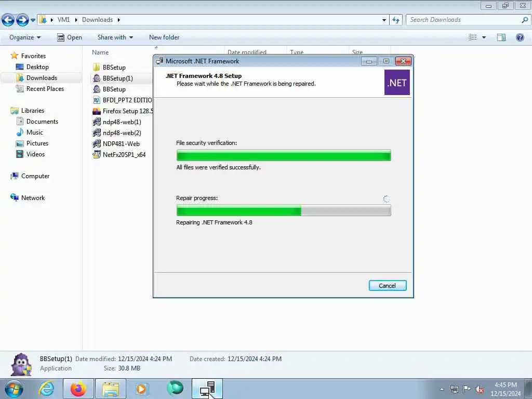Minimize the Microsoft .NET Framework dialog
Image resolution: width=532 pixels, height=399 pixels.
click(x=369, y=61)
